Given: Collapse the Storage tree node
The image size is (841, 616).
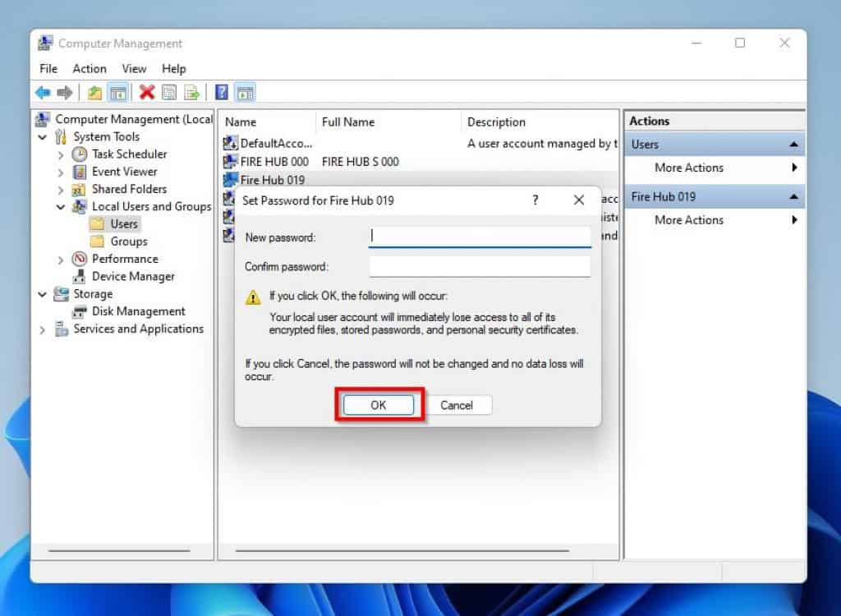Looking at the screenshot, I should click(43, 295).
